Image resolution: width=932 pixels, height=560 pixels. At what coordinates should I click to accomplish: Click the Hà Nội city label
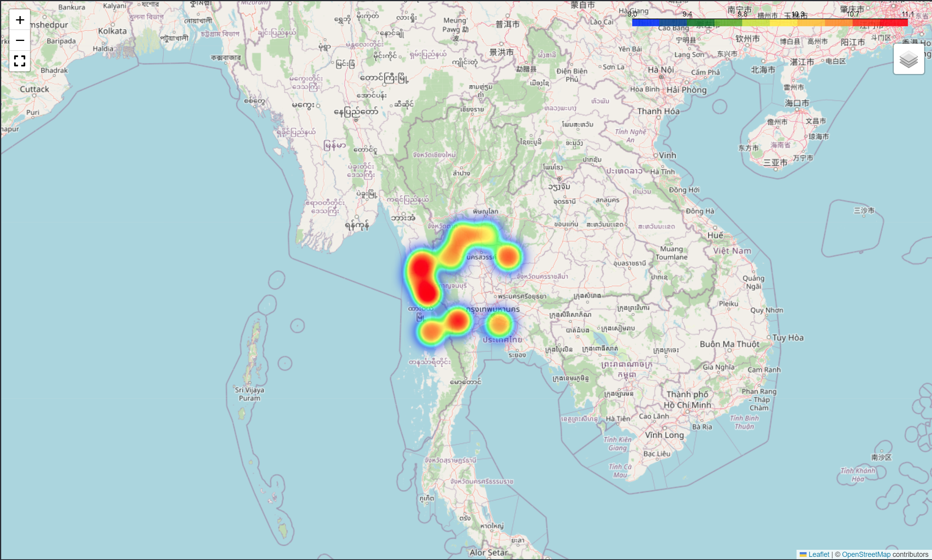pyautogui.click(x=661, y=70)
